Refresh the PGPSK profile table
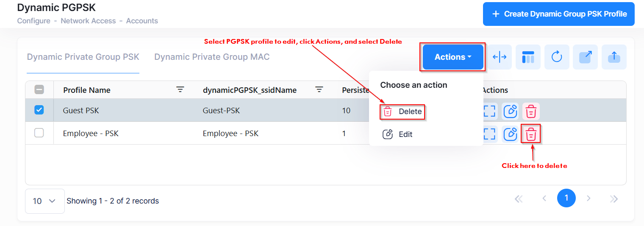Screen dimensions: 644x226 coord(557,57)
